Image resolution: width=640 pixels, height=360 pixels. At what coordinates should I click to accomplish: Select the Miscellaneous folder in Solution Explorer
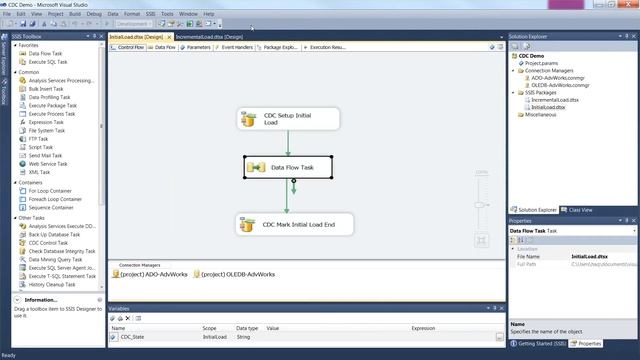[537, 115]
